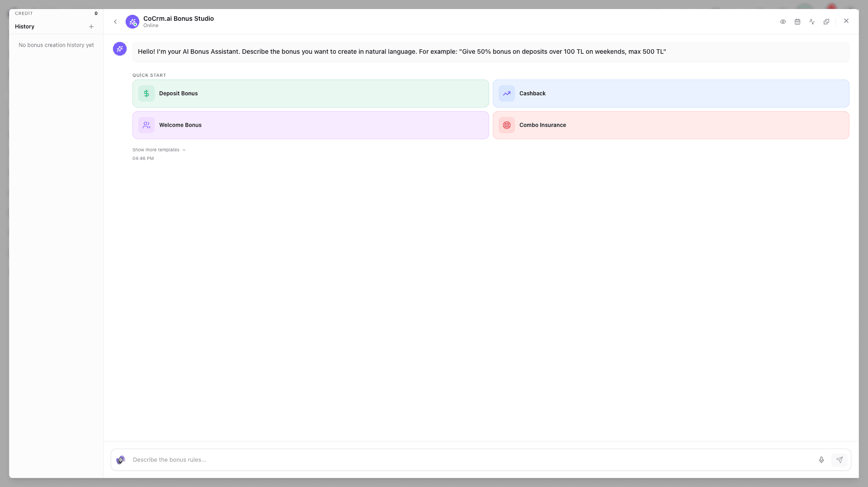
Task: Click the Describe the bonus rules input field
Action: tap(316, 459)
